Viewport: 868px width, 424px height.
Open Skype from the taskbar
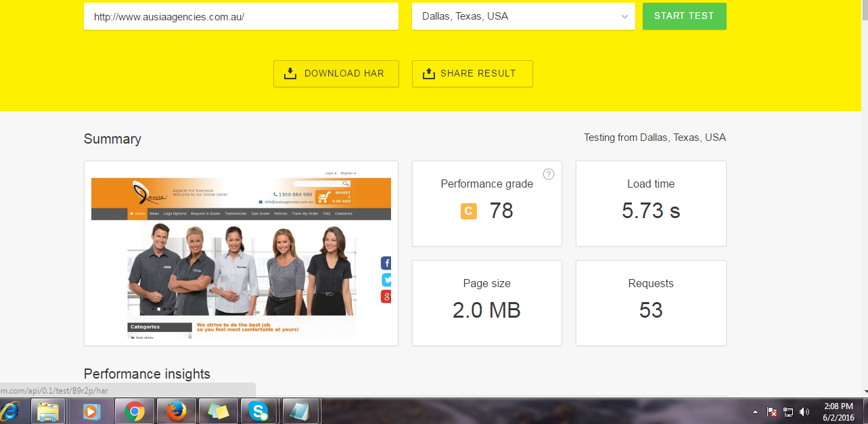pos(258,411)
